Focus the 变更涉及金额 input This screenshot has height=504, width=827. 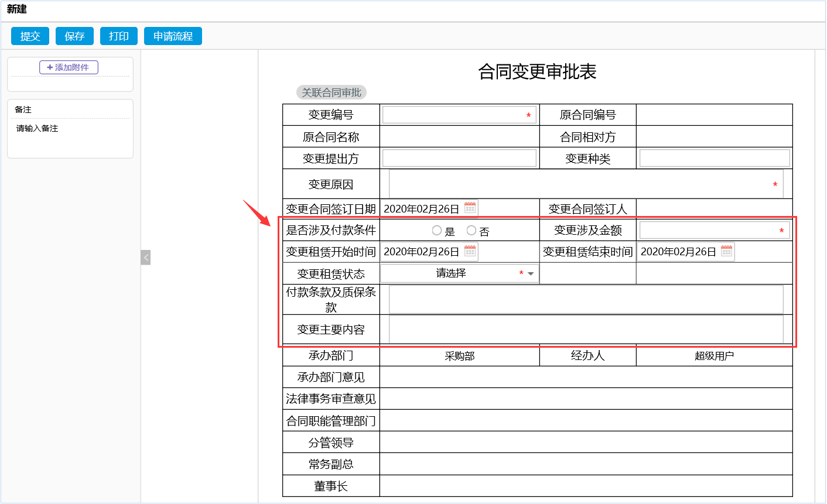click(709, 231)
